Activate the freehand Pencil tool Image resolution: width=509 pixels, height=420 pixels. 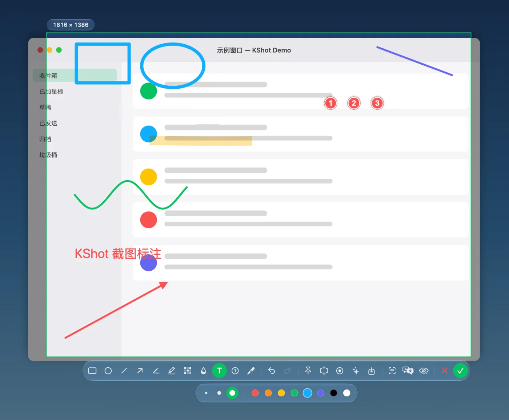click(156, 371)
